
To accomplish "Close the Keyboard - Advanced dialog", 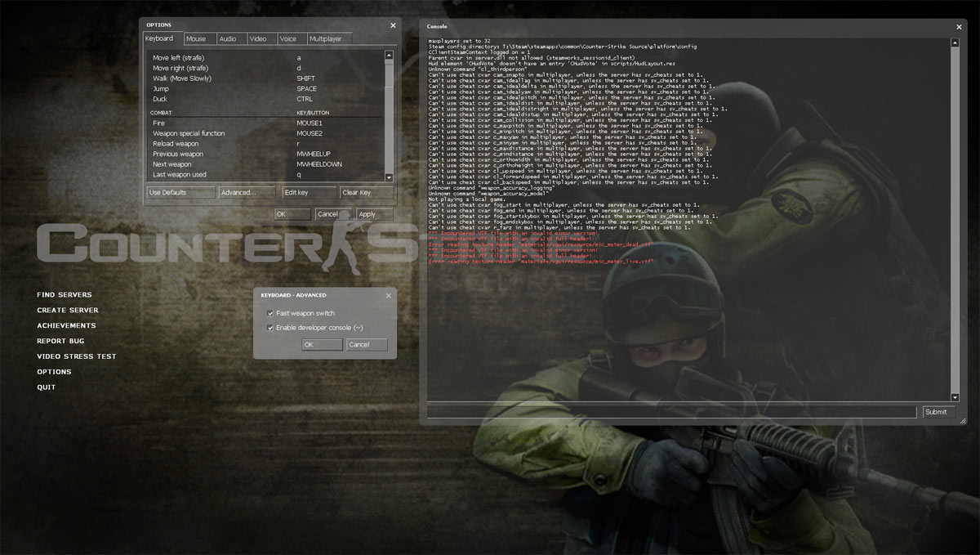I will click(x=388, y=295).
